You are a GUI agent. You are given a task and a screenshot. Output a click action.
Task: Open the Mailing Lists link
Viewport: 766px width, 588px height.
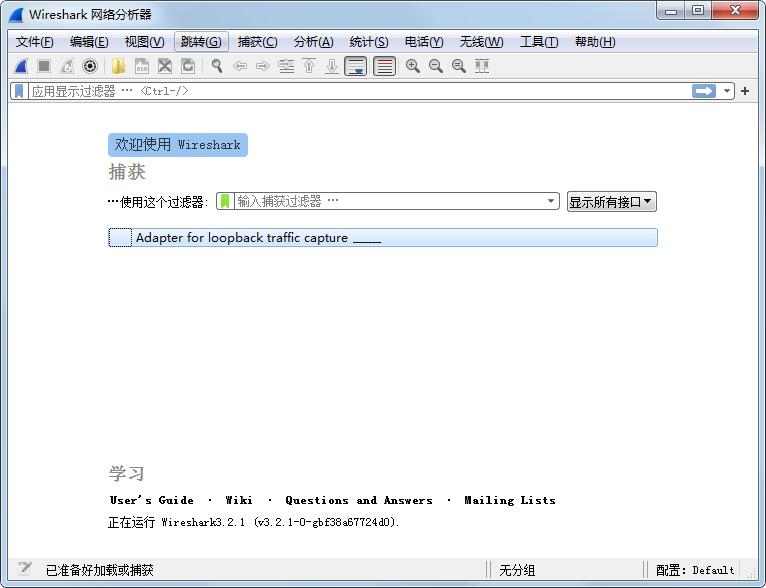coord(510,500)
